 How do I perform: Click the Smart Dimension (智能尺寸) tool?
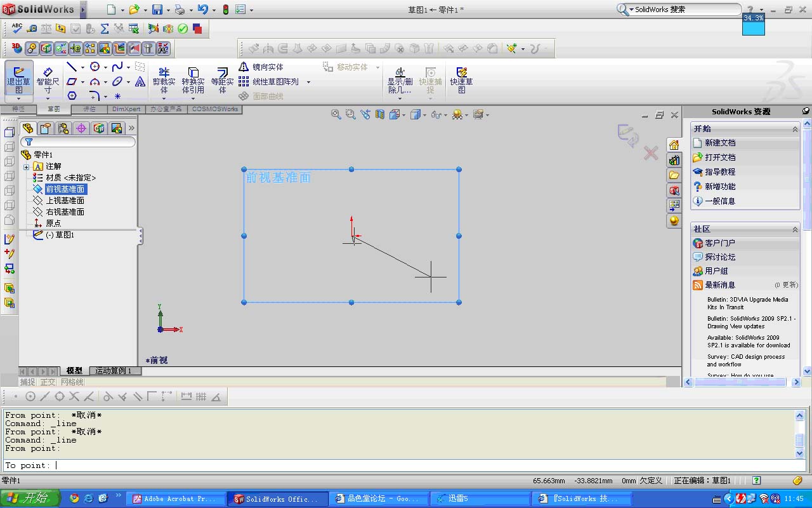pyautogui.click(x=48, y=81)
